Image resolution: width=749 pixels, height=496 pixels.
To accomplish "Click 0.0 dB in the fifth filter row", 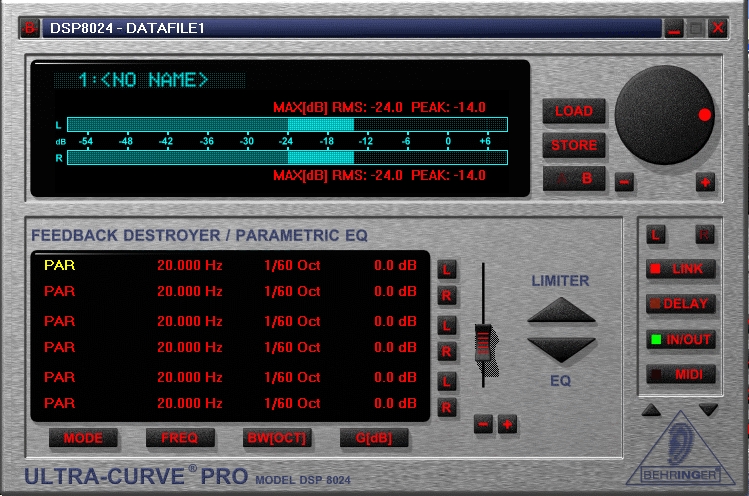I will coord(395,377).
